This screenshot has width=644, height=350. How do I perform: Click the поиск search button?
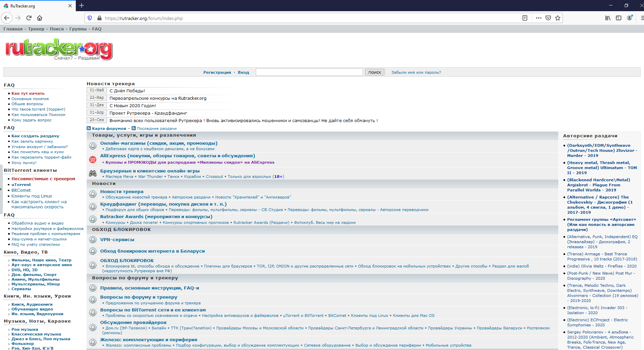pyautogui.click(x=375, y=72)
